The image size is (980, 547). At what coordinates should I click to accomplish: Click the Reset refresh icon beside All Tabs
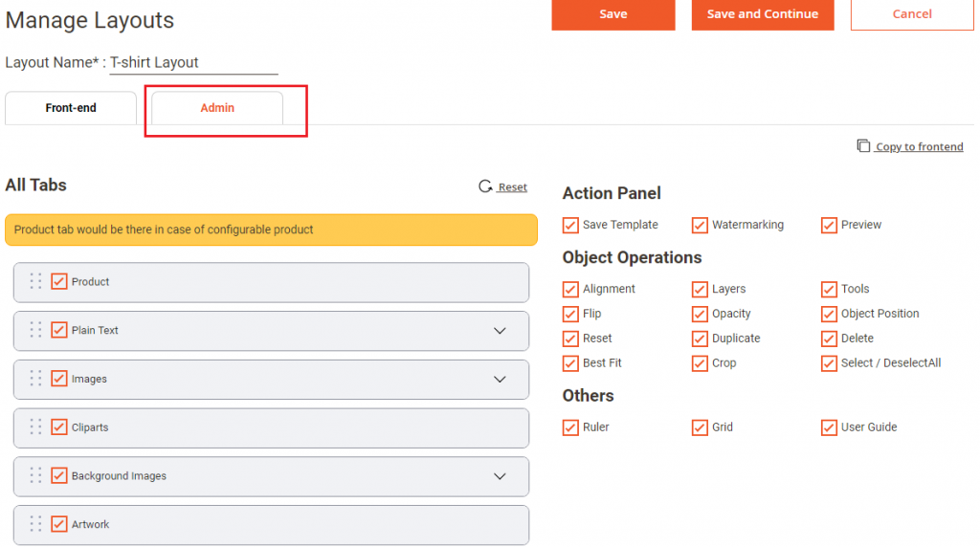[485, 187]
